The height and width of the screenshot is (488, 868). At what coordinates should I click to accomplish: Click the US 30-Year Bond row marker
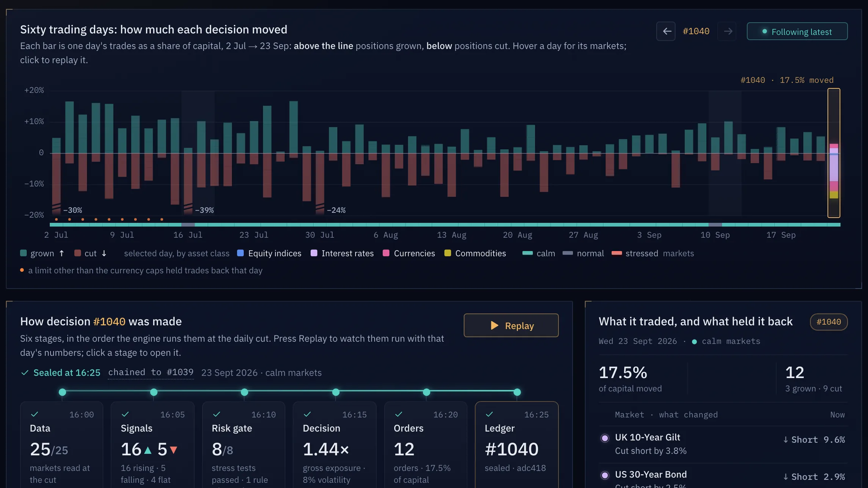605,475
